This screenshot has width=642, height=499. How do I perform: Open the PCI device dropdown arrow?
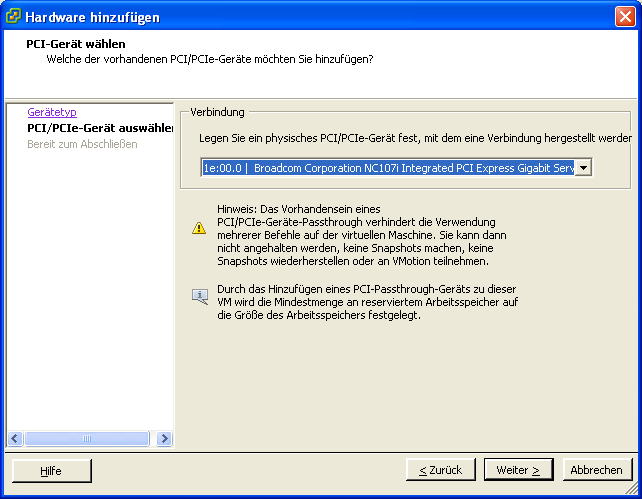click(583, 168)
